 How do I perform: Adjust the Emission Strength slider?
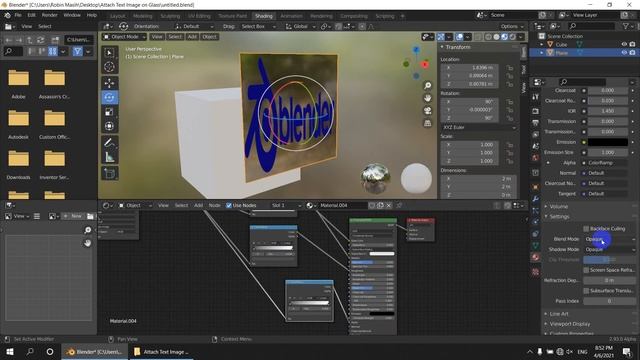click(608, 152)
